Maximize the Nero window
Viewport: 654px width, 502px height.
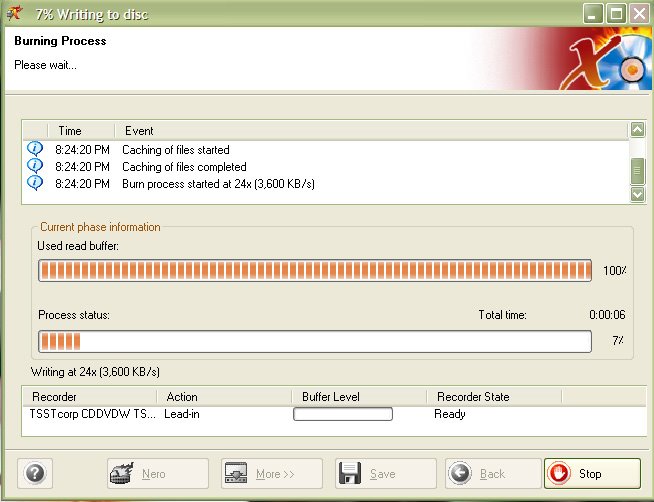616,14
